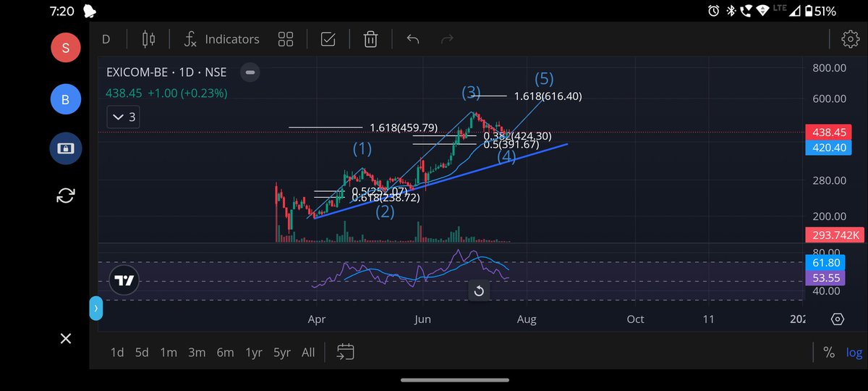
Task: Select the 0.5(391.67) Fibonacci level
Action: (x=511, y=144)
